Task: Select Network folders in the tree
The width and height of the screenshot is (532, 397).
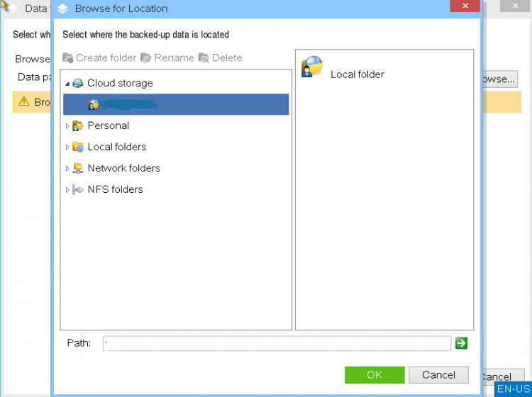Action: coord(124,168)
